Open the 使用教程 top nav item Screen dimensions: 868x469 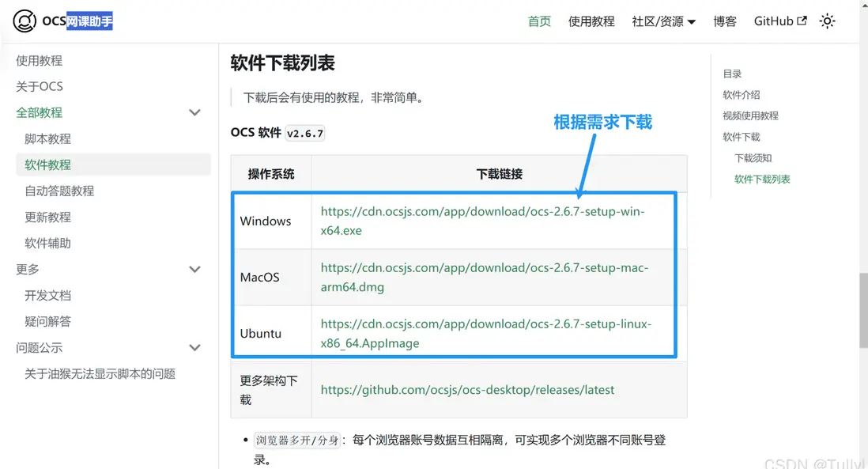(x=591, y=21)
